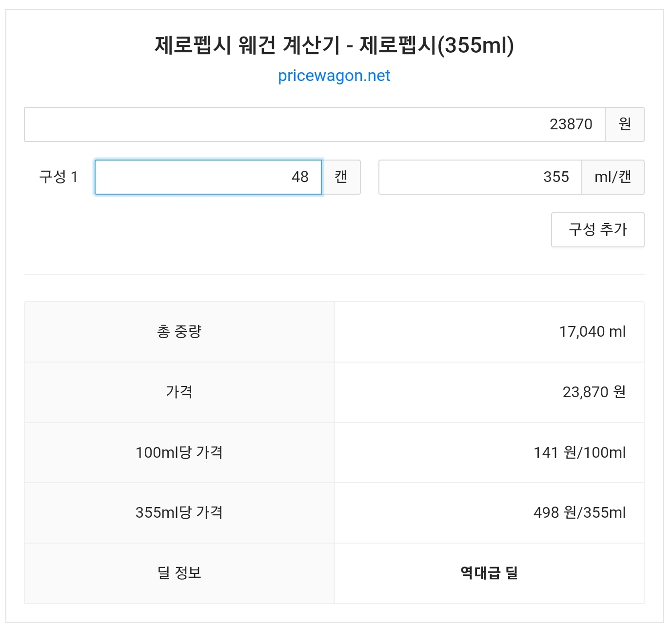
Task: Click the 141 원/100ml value
Action: tap(579, 452)
